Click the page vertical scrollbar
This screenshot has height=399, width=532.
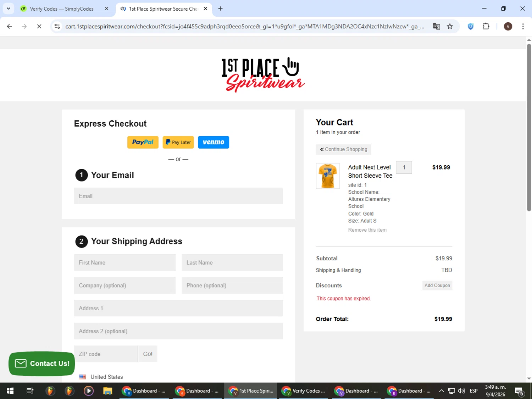click(529, 128)
